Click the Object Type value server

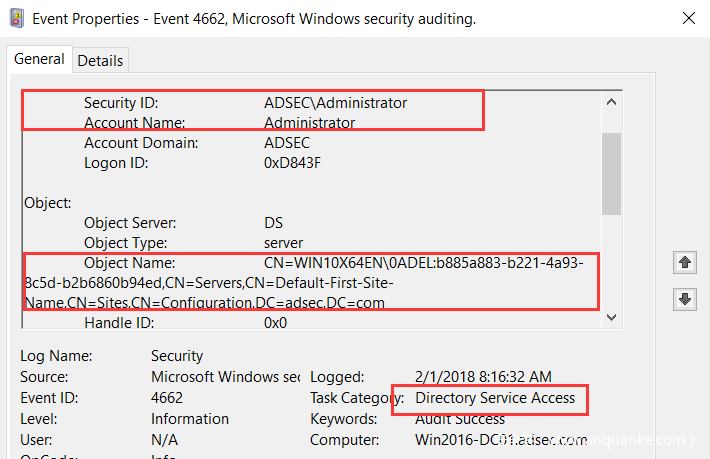coord(286,243)
